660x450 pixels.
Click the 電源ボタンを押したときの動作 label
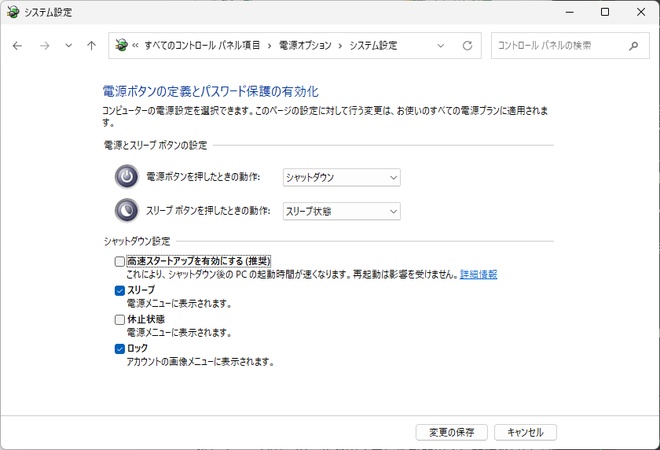[x=203, y=177]
